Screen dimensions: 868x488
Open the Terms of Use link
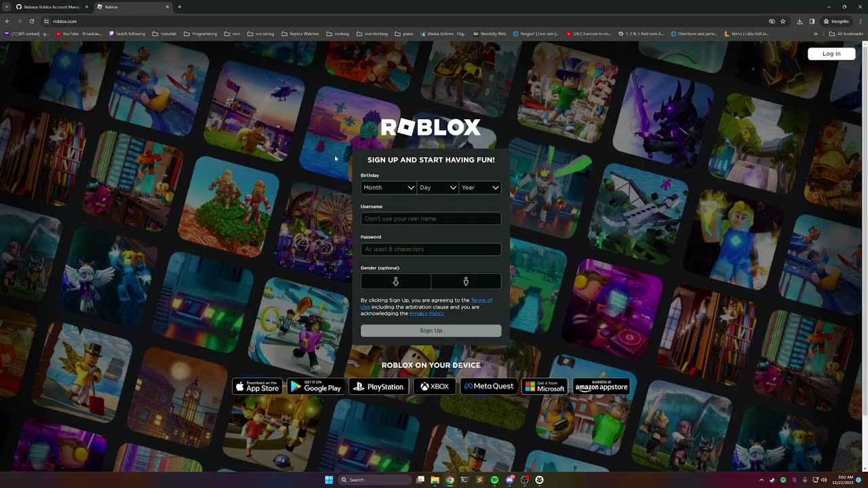481,300
